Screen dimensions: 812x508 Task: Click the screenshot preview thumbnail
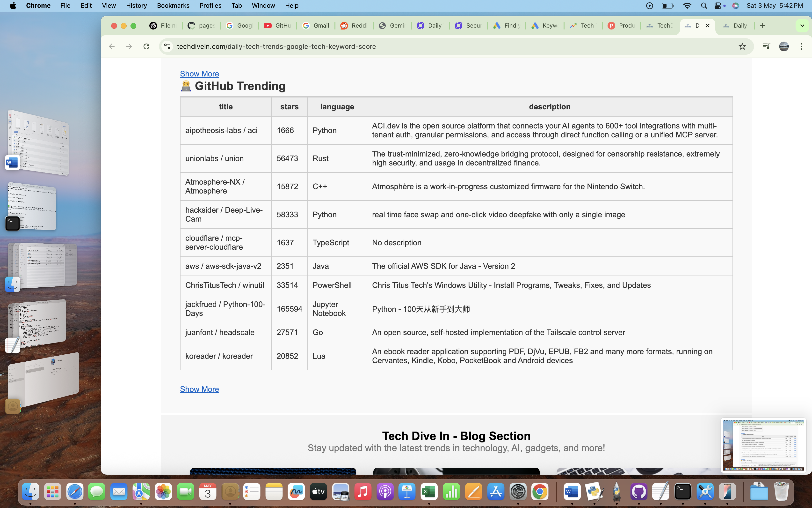(x=763, y=445)
